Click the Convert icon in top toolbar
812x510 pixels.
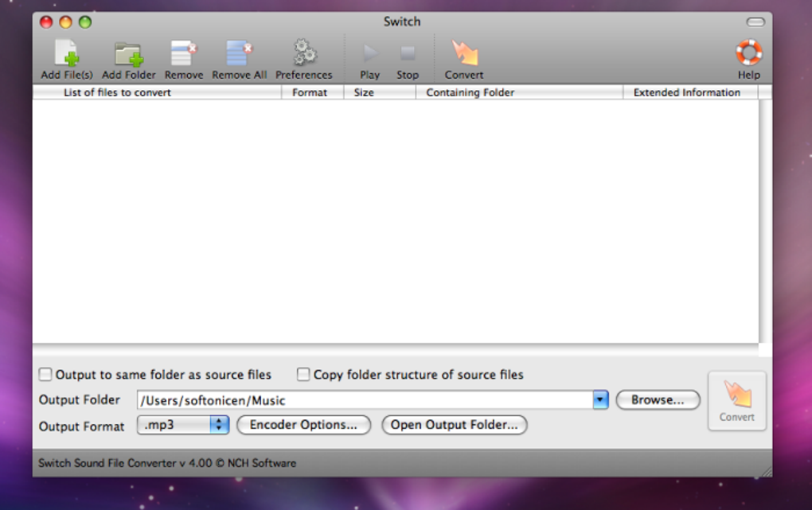[x=464, y=53]
